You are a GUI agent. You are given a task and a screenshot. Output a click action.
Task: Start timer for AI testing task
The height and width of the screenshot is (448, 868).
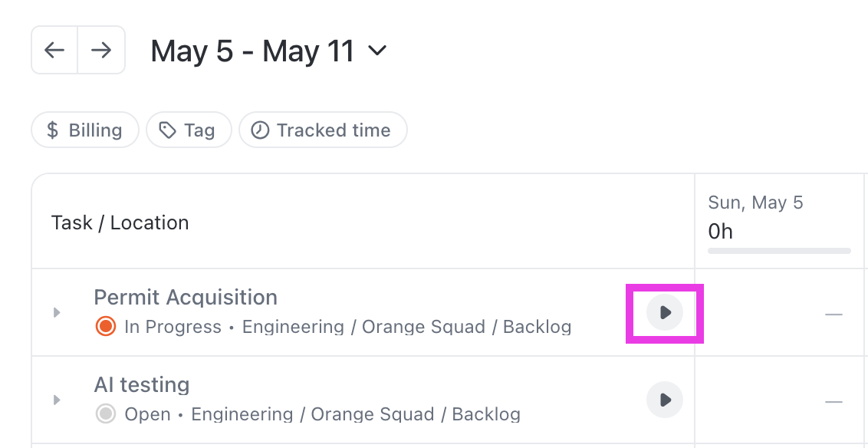665,400
